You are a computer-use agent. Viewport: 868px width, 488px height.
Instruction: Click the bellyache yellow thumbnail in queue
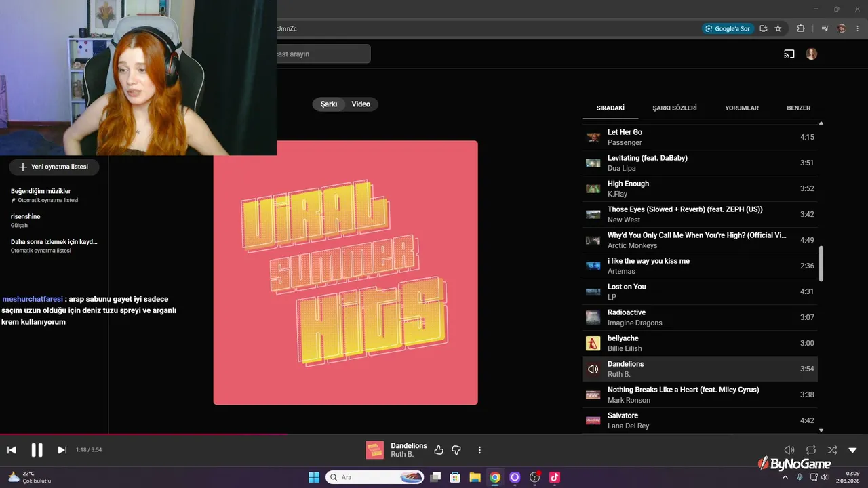click(x=593, y=343)
